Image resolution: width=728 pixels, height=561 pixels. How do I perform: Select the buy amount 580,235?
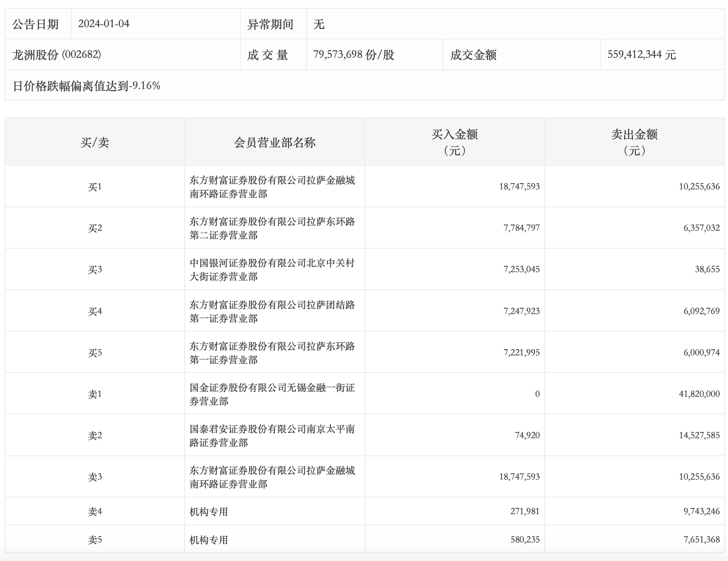[525, 540]
